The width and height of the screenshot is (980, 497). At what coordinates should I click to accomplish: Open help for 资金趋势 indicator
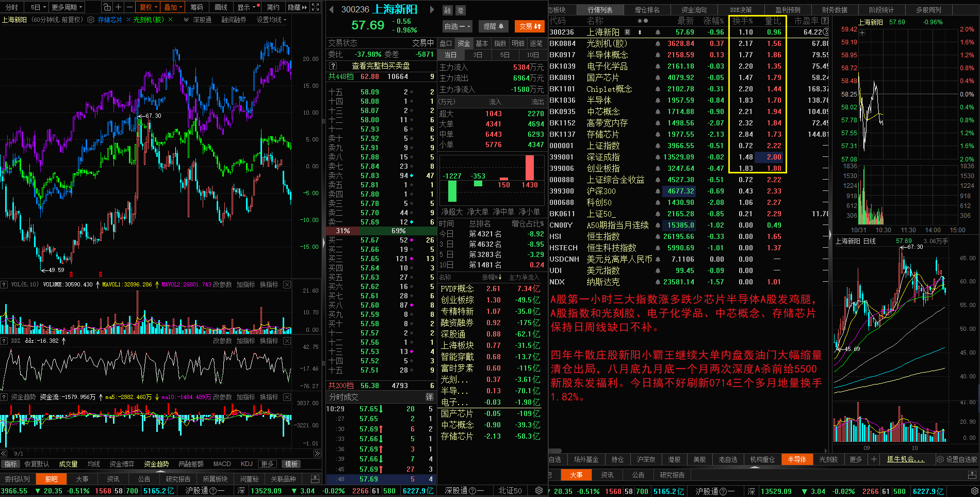[x=4, y=397]
